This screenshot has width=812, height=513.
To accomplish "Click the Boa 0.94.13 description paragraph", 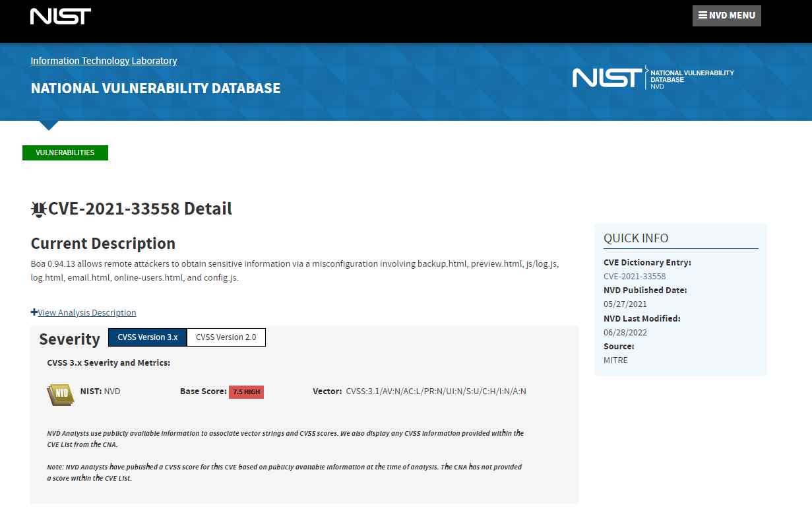I will click(x=295, y=271).
